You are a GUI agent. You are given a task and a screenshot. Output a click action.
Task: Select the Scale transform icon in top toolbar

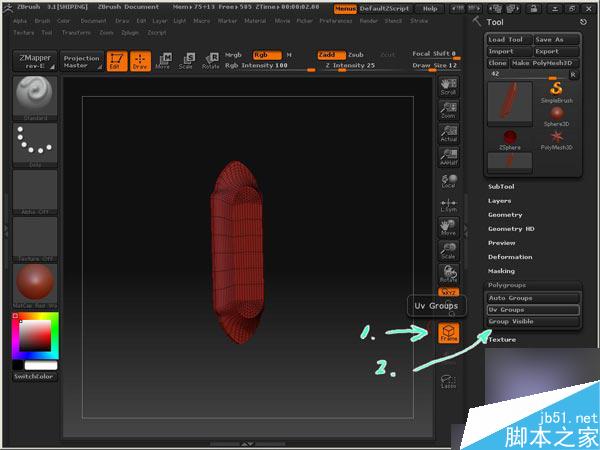click(x=186, y=61)
